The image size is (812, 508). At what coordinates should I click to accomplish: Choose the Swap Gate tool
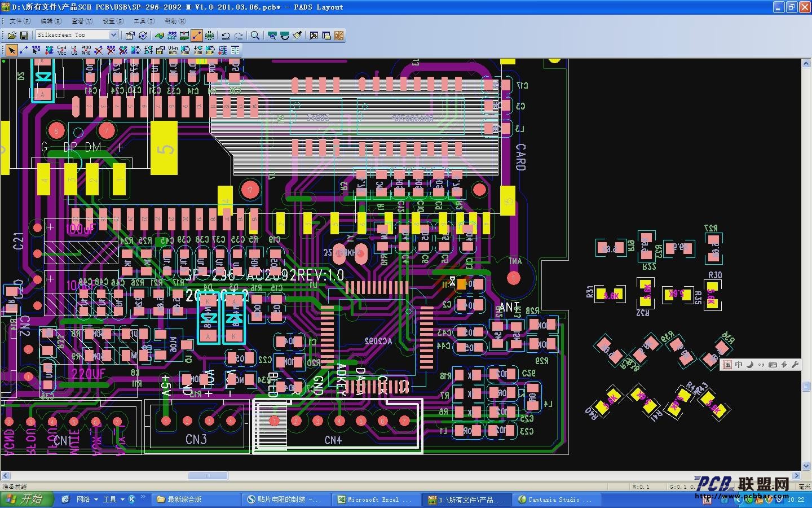tap(148, 50)
